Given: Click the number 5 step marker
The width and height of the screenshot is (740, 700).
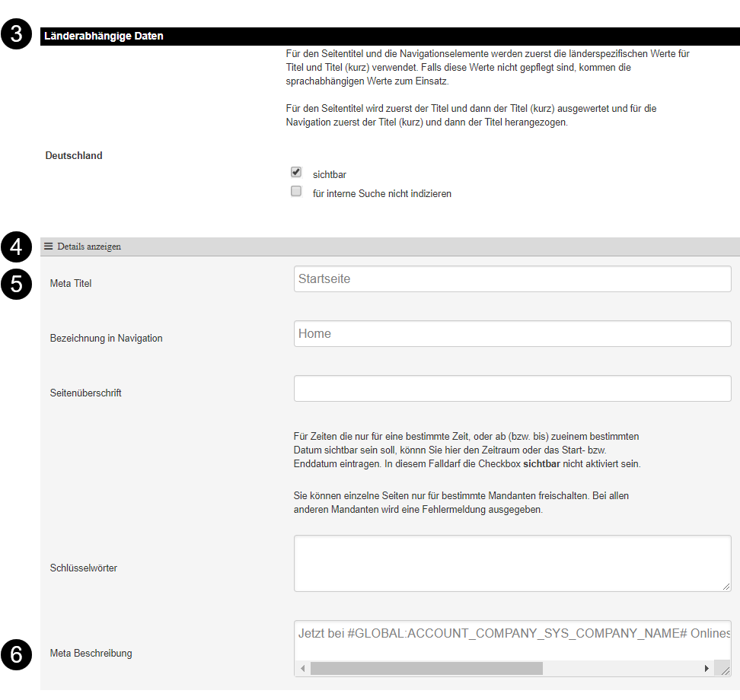Looking at the screenshot, I should pos(16,283).
